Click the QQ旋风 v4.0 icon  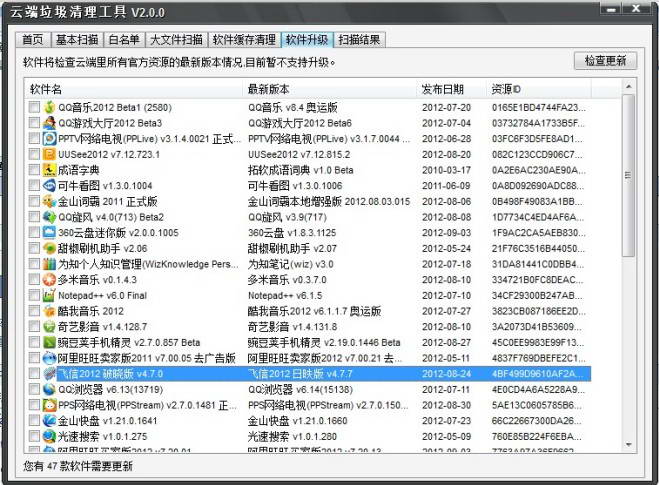coord(49,217)
